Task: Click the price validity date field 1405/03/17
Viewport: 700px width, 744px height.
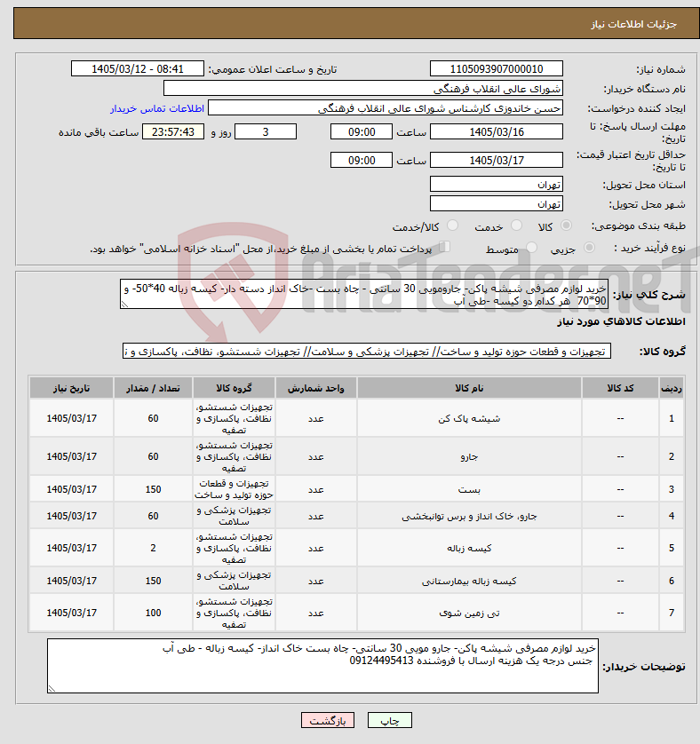Action: click(497, 161)
